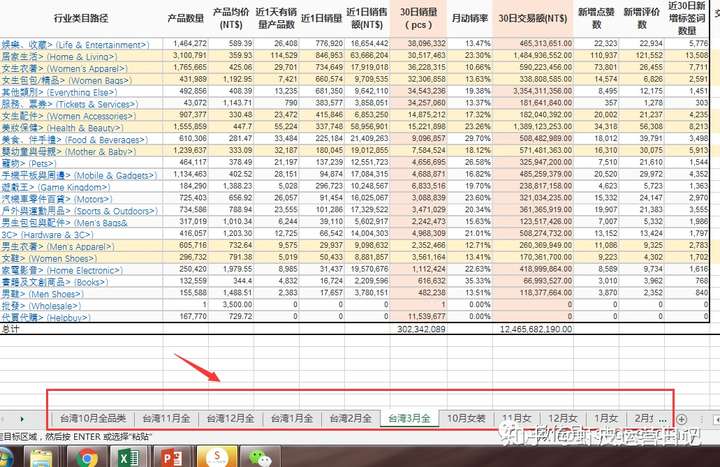The image size is (720, 467).
Task: Open the Men's Apparel category link
Action: (58, 247)
